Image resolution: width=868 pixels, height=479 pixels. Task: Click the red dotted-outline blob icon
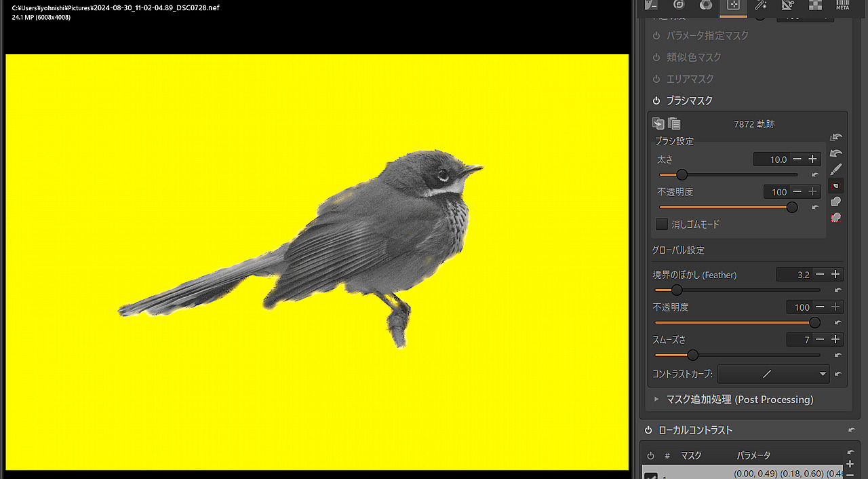[x=836, y=218]
